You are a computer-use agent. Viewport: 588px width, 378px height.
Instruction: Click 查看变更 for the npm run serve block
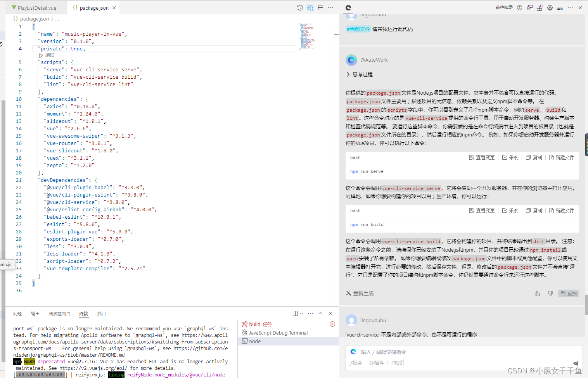(x=482, y=157)
